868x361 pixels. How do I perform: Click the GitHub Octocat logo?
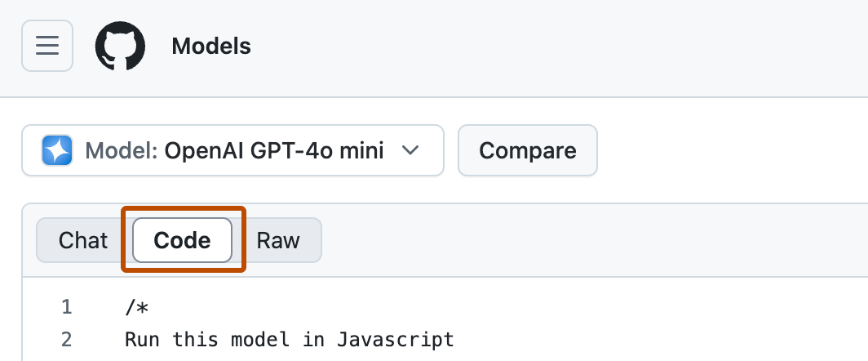[x=120, y=46]
